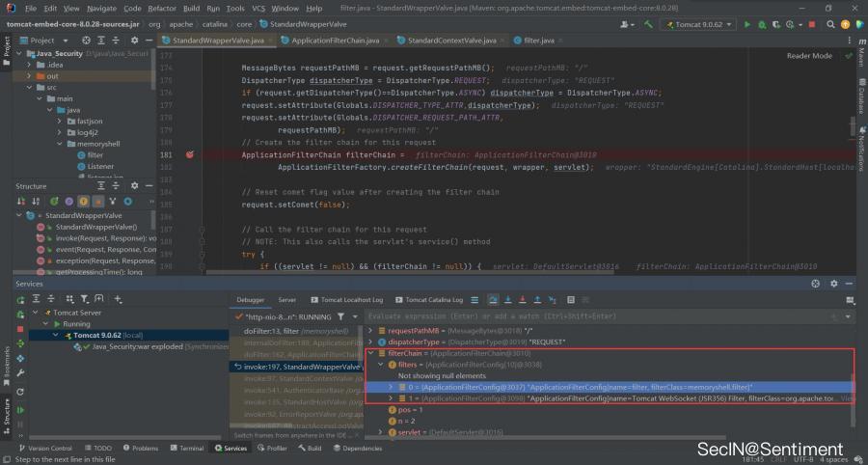
Task: Open the Project panel settings gear
Action: pos(134,41)
